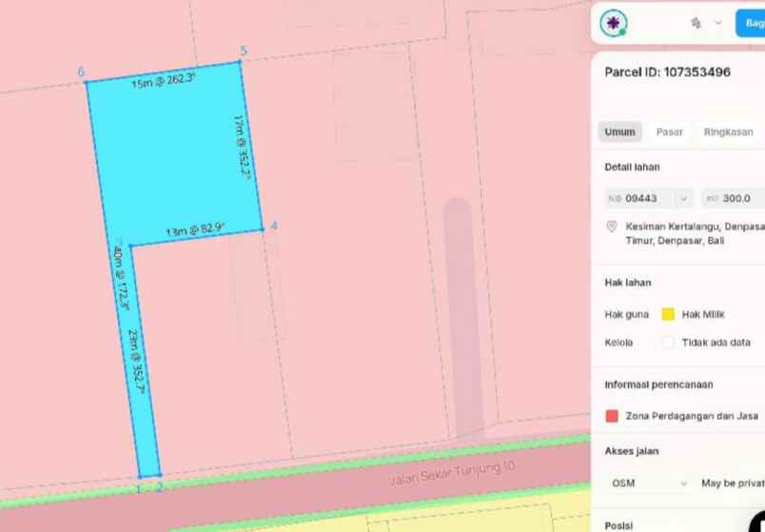The height and width of the screenshot is (532, 765).
Task: Switch to the Umum tab
Action: point(620,131)
